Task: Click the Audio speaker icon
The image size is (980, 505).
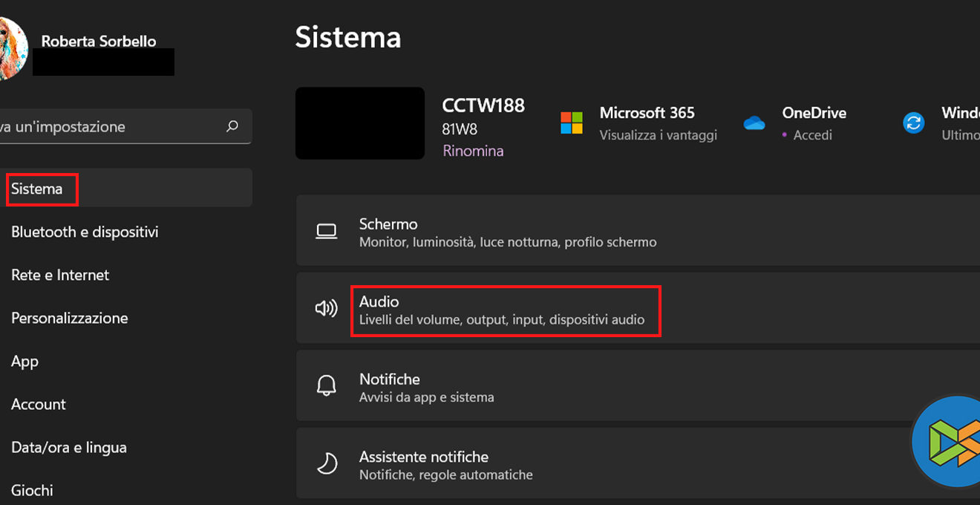Action: click(x=327, y=309)
